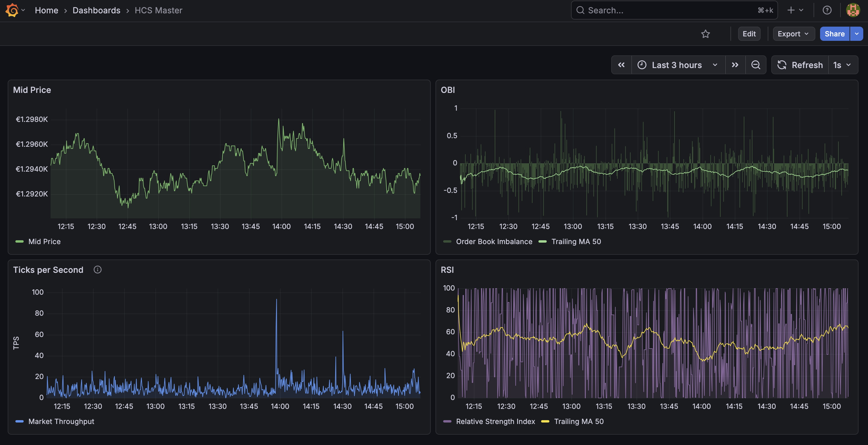The width and height of the screenshot is (868, 445).
Task: Open the user profile avatar
Action: tap(853, 10)
